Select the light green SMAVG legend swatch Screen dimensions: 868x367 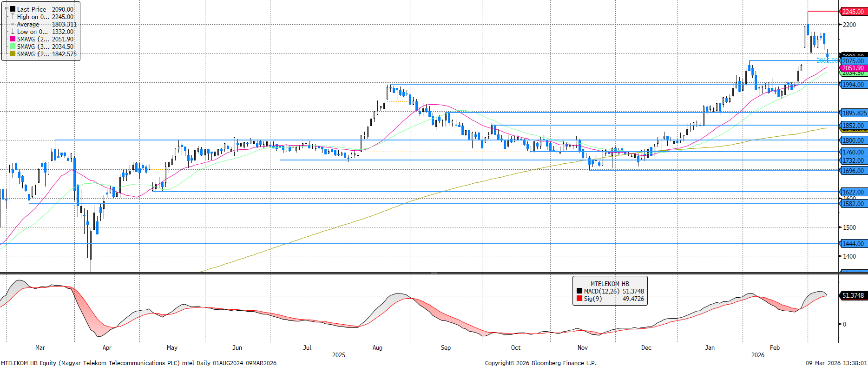(13, 47)
